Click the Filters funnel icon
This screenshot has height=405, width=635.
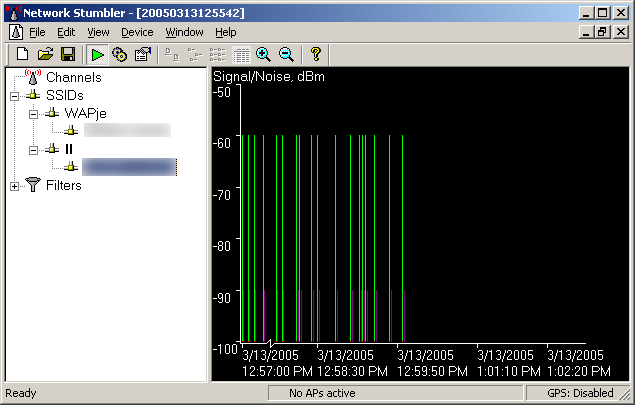(x=33, y=185)
